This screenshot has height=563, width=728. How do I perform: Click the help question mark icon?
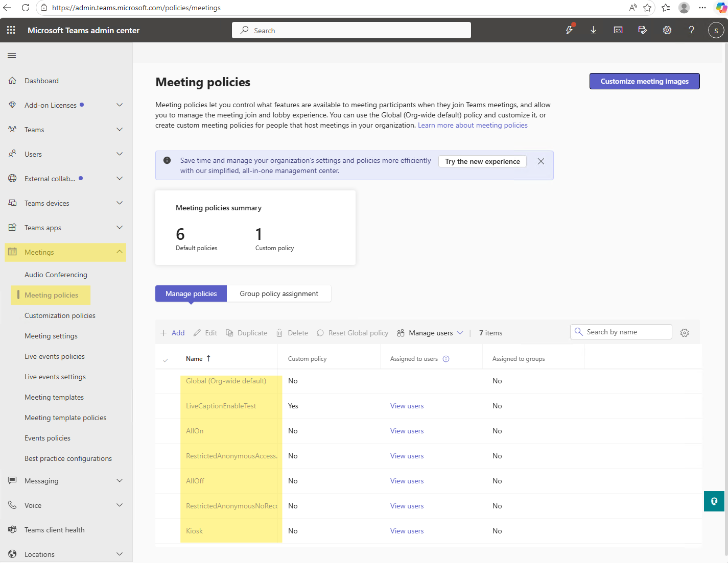(x=691, y=30)
